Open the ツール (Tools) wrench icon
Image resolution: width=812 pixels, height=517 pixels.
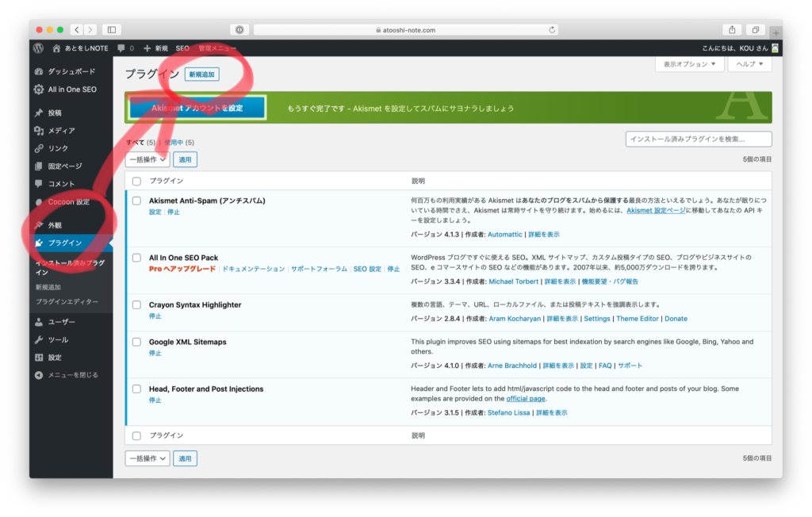[x=39, y=339]
